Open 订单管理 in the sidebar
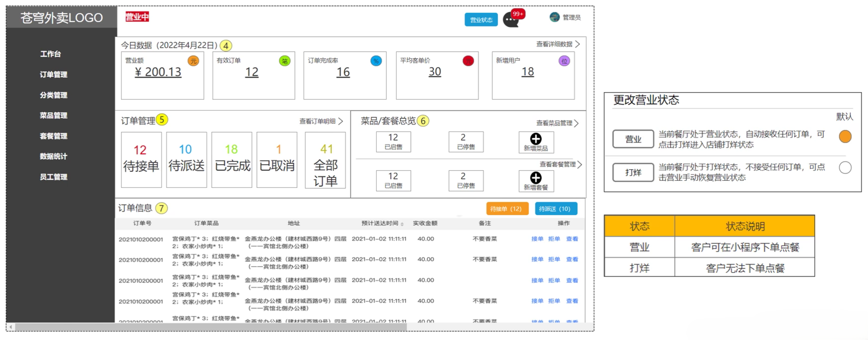 point(53,75)
